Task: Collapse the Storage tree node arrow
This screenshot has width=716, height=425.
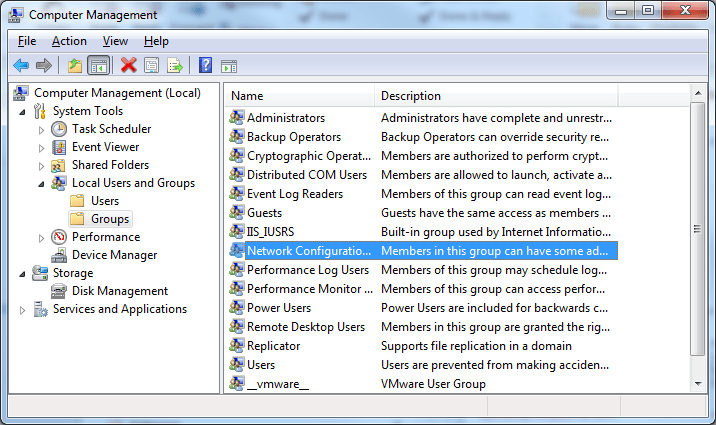Action: (22, 274)
